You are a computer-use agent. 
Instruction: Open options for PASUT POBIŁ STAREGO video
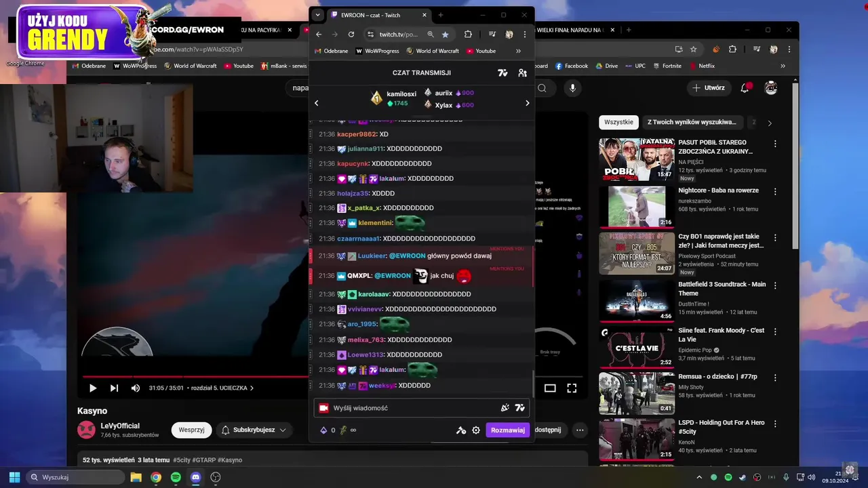pyautogui.click(x=775, y=144)
